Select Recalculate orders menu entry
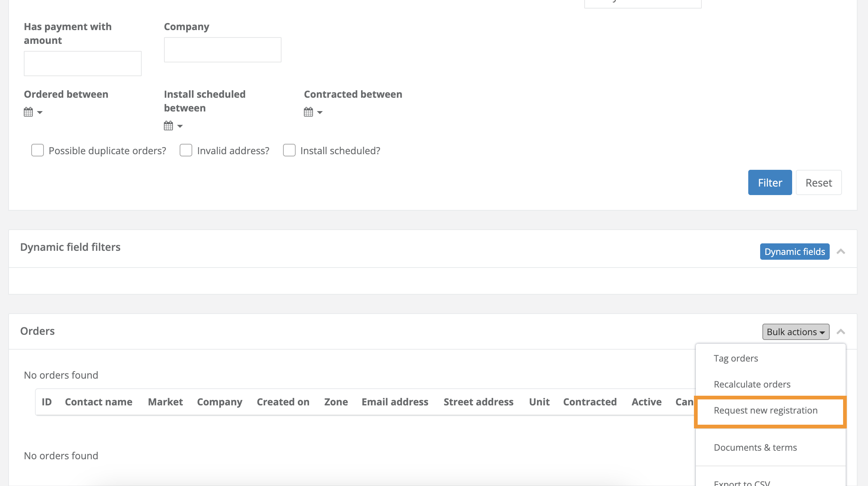The height and width of the screenshot is (486, 868). (x=752, y=384)
